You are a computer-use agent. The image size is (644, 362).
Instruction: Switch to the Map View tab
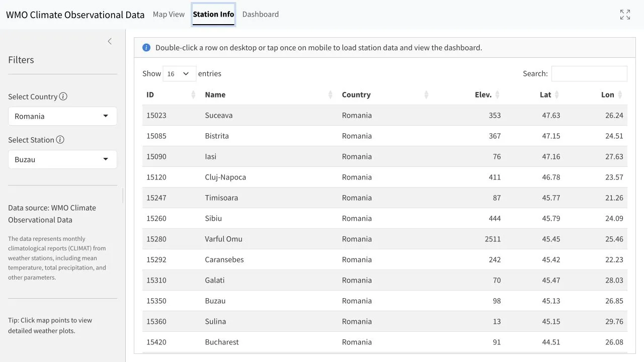(169, 15)
